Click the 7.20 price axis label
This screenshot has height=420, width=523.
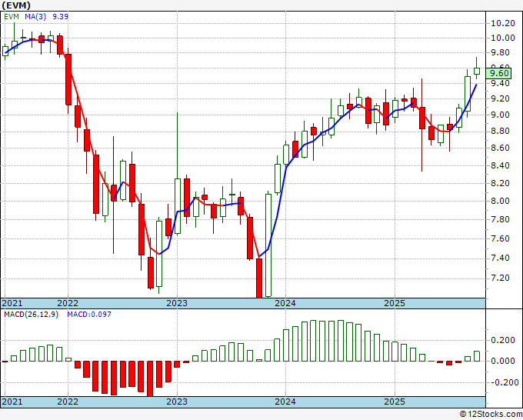click(501, 278)
